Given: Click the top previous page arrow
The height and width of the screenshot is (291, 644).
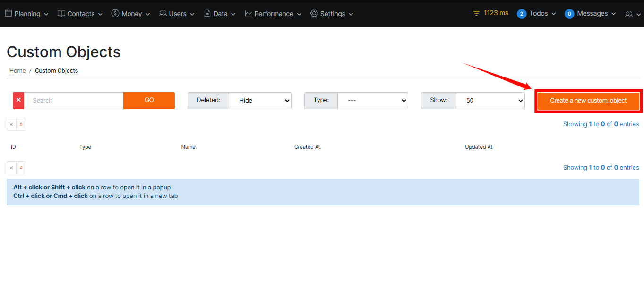Looking at the screenshot, I should (11, 124).
